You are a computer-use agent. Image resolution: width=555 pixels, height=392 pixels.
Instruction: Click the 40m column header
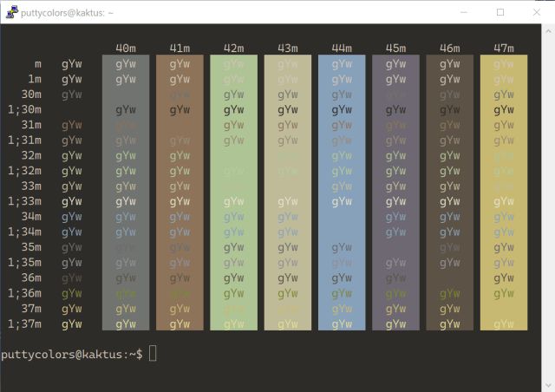pyautogui.click(x=125, y=48)
